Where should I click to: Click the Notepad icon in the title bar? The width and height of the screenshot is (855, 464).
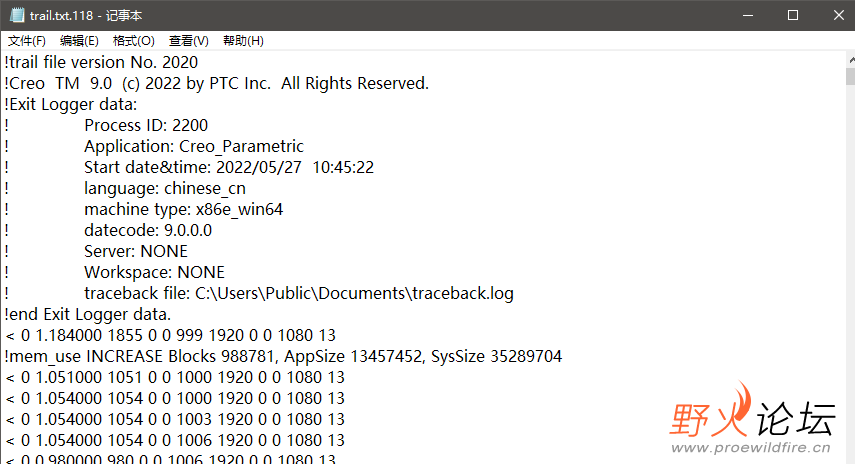tap(16, 15)
